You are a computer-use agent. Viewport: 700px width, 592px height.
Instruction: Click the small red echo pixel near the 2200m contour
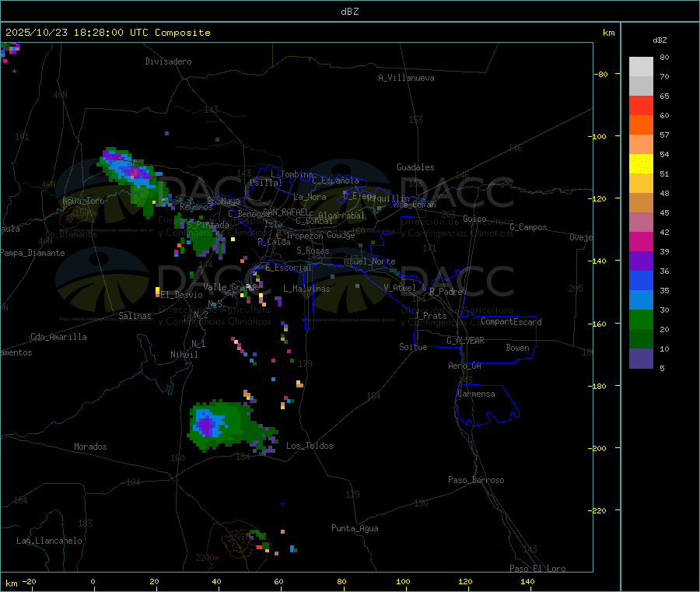tap(259, 547)
